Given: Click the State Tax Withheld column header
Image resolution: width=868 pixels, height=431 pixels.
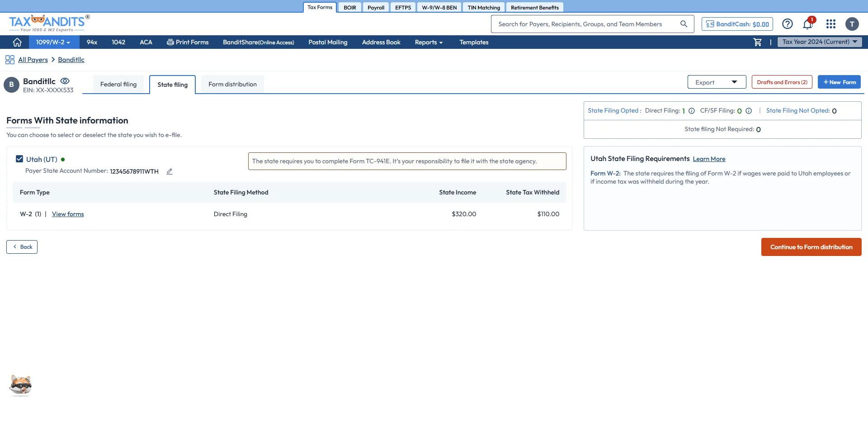Looking at the screenshot, I should pos(533,192).
